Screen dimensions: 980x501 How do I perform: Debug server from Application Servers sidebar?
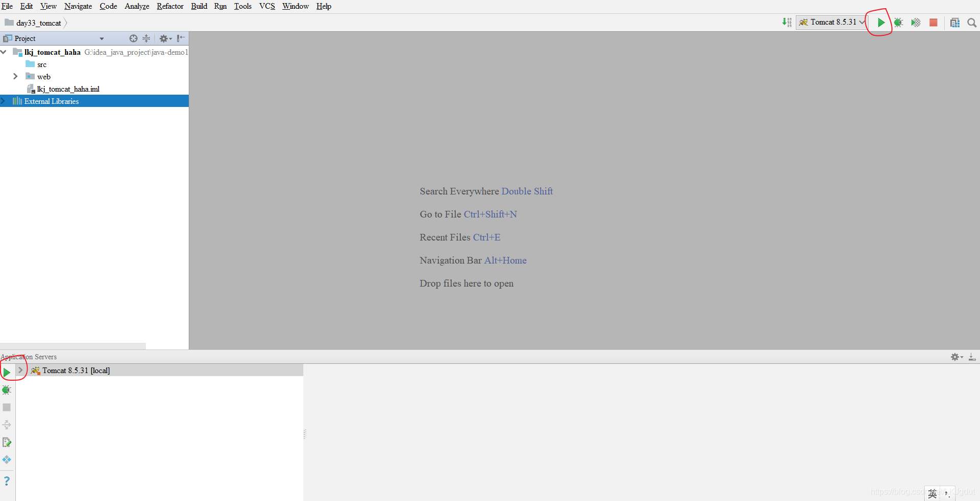pos(7,390)
